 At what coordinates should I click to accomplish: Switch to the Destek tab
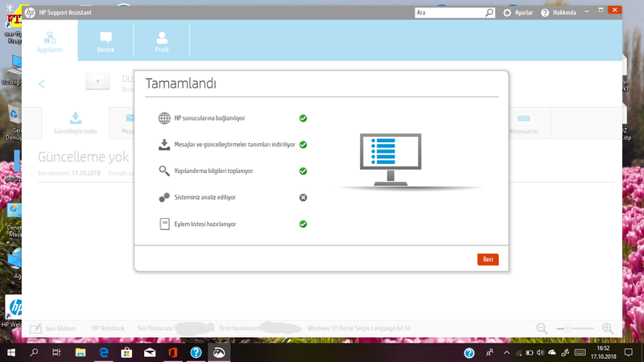(105, 42)
